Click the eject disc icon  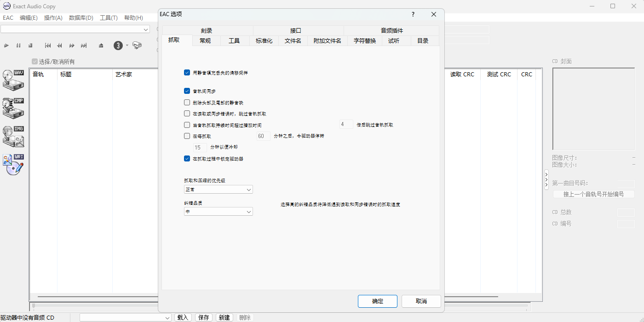pyautogui.click(x=101, y=46)
